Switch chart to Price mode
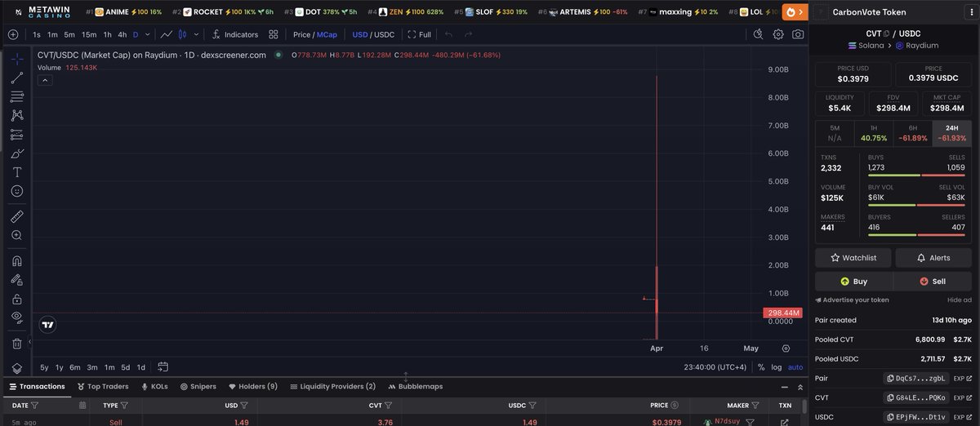This screenshot has width=980, height=426. [301, 34]
